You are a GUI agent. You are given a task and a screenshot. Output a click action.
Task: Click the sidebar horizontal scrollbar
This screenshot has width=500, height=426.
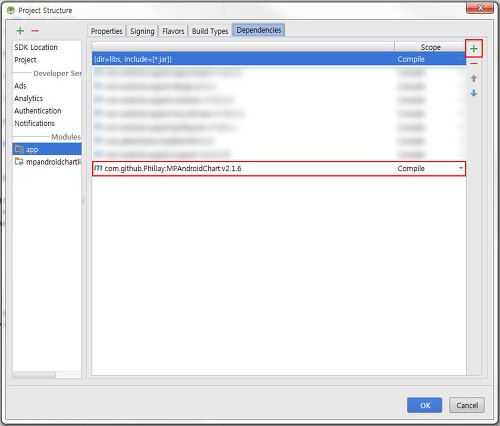34,375
